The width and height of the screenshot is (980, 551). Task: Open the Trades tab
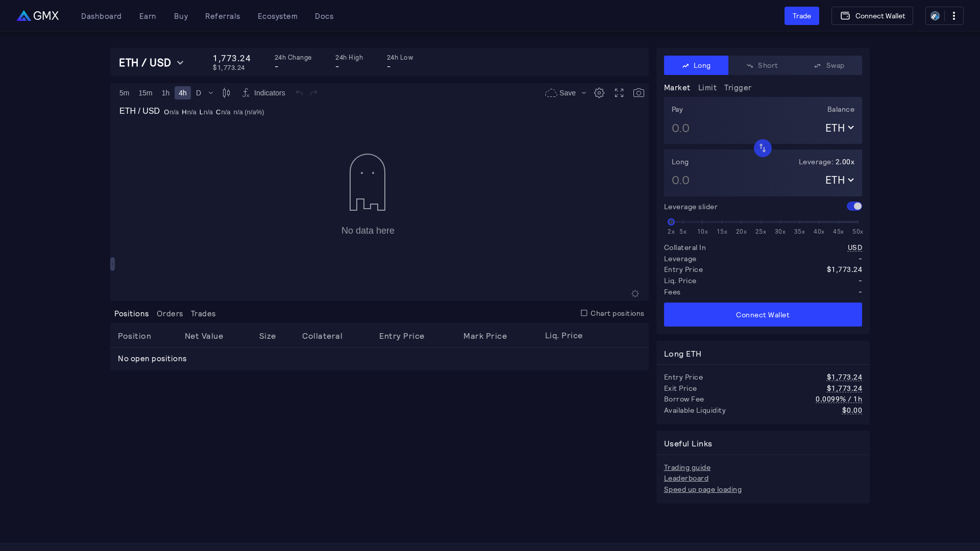[x=203, y=313]
